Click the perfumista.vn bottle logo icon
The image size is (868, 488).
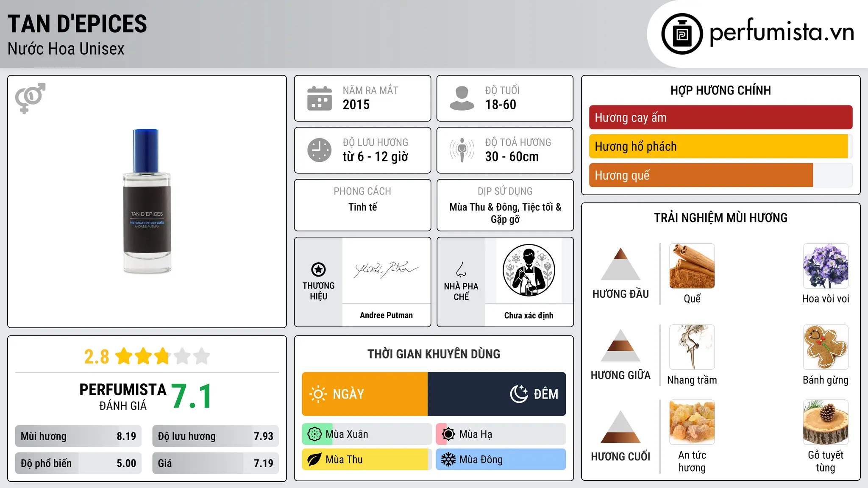[x=682, y=34]
